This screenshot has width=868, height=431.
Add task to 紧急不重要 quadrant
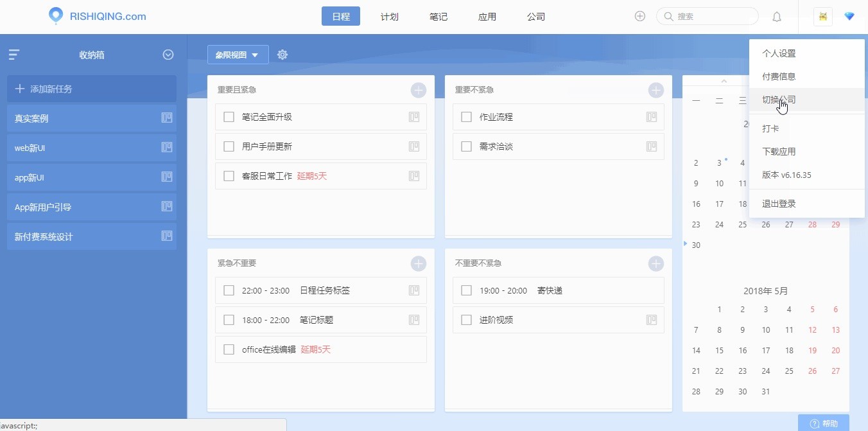coord(418,263)
